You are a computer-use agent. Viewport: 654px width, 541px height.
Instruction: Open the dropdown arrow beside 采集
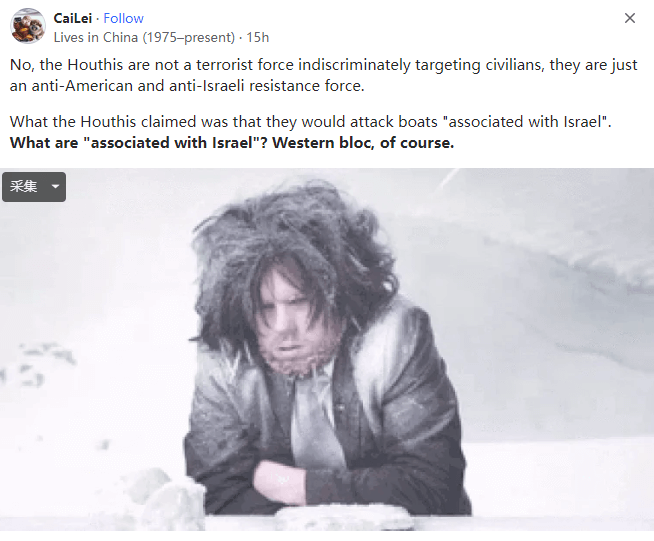coord(55,186)
